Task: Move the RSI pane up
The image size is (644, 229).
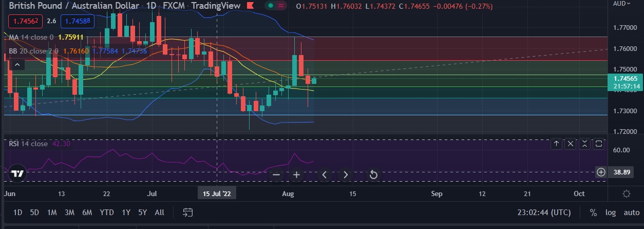Action: click(556, 145)
